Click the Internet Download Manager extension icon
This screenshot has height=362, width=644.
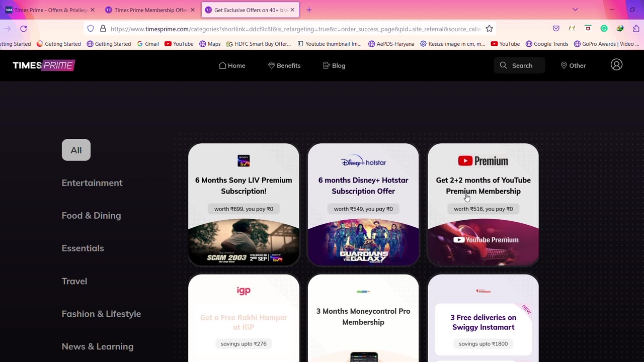click(x=620, y=29)
